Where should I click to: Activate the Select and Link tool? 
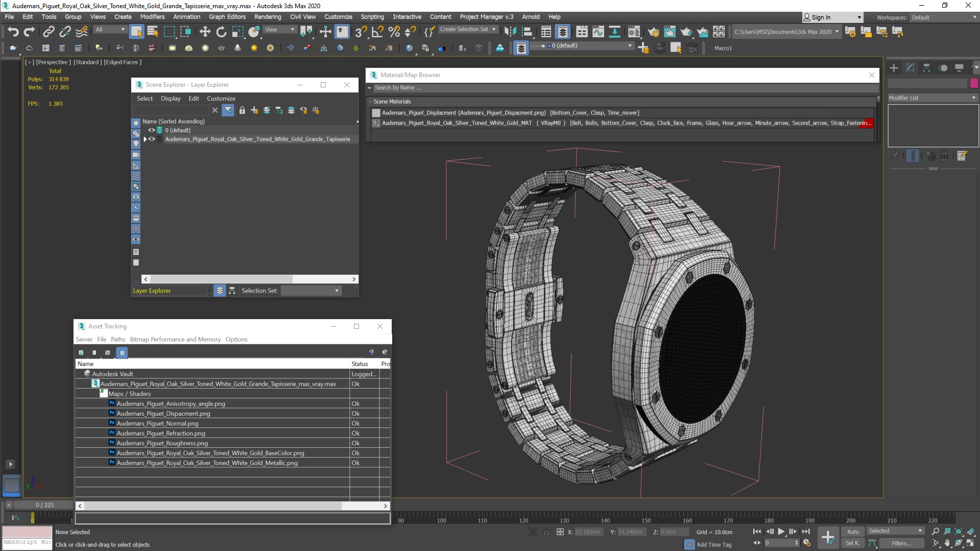[x=49, y=32]
